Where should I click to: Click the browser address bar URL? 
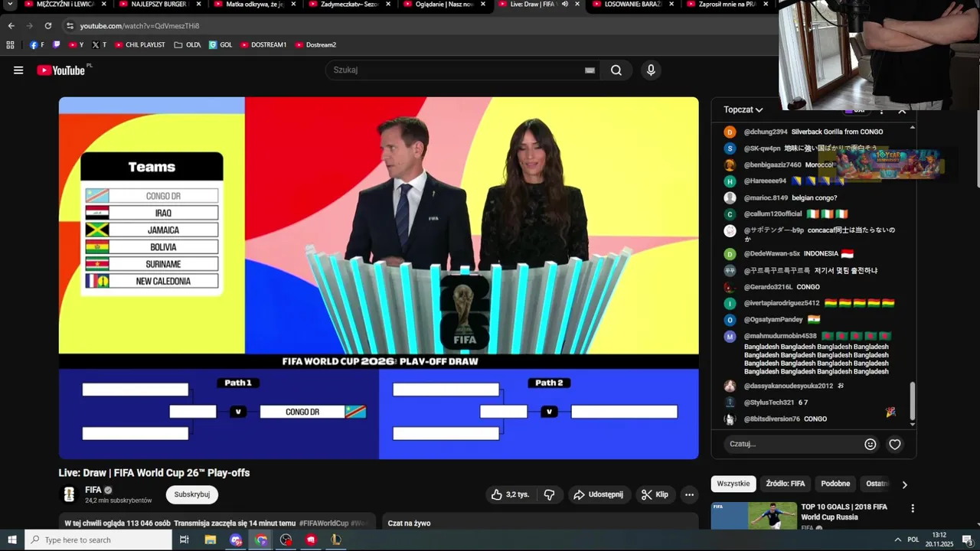click(x=139, y=25)
